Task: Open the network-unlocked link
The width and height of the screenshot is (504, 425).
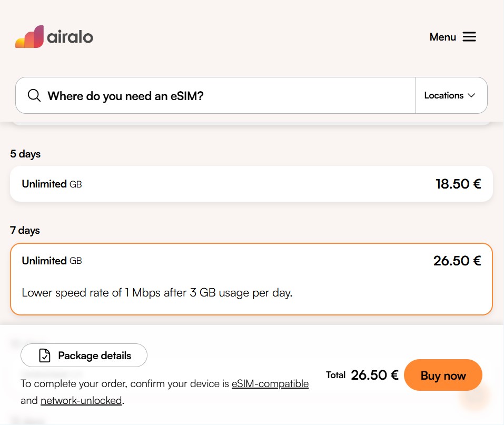Action: coord(81,400)
